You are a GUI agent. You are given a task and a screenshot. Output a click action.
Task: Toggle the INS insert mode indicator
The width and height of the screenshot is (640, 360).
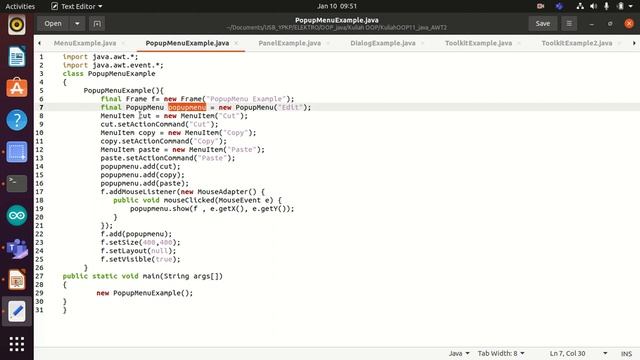[626, 353]
